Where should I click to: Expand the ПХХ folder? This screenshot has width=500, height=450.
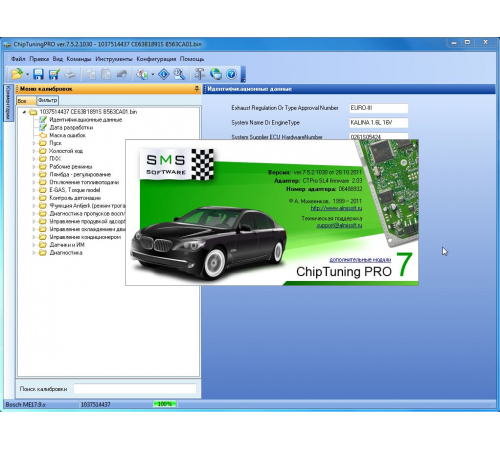pyautogui.click(x=34, y=159)
